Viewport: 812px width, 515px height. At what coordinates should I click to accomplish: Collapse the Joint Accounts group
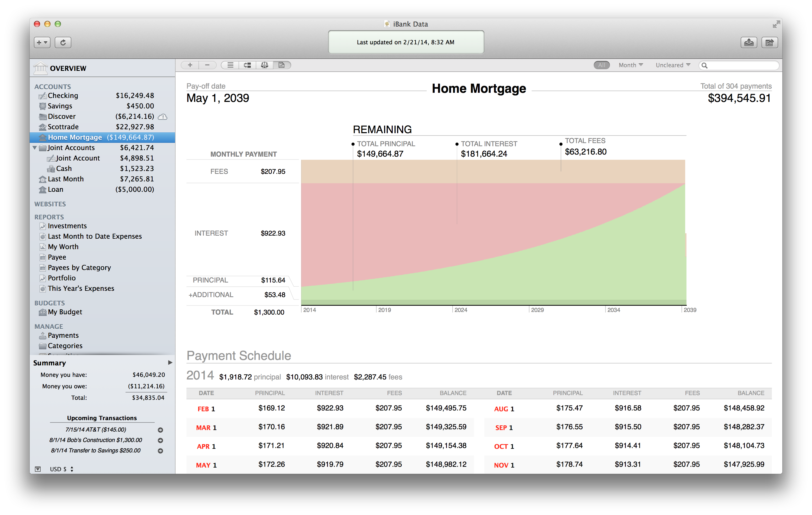[x=35, y=148]
